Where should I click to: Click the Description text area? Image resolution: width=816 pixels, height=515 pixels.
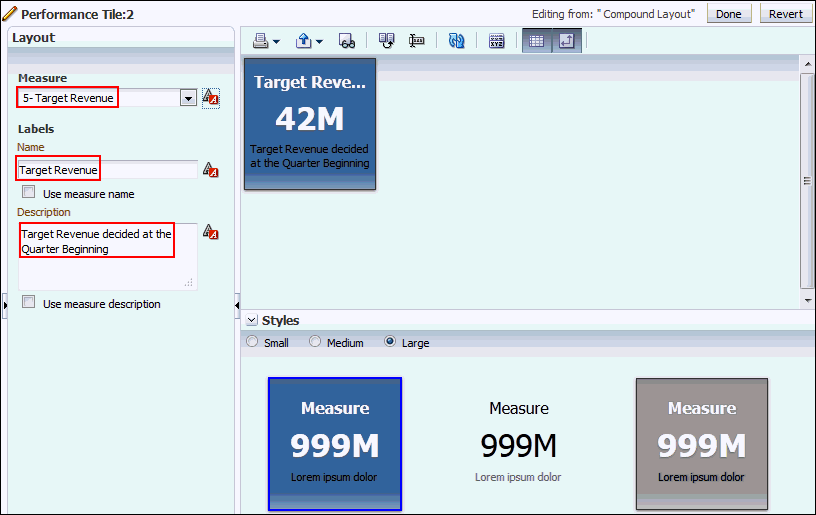click(x=108, y=256)
